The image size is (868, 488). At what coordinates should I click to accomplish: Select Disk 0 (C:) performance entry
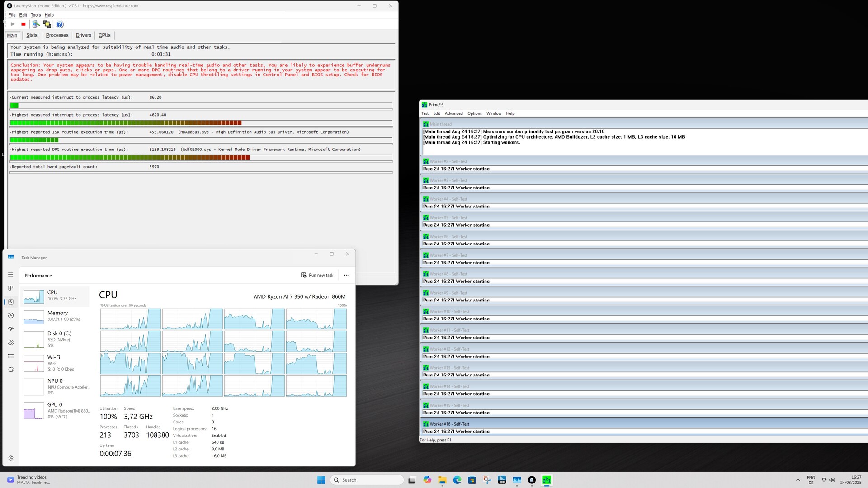pyautogui.click(x=55, y=339)
